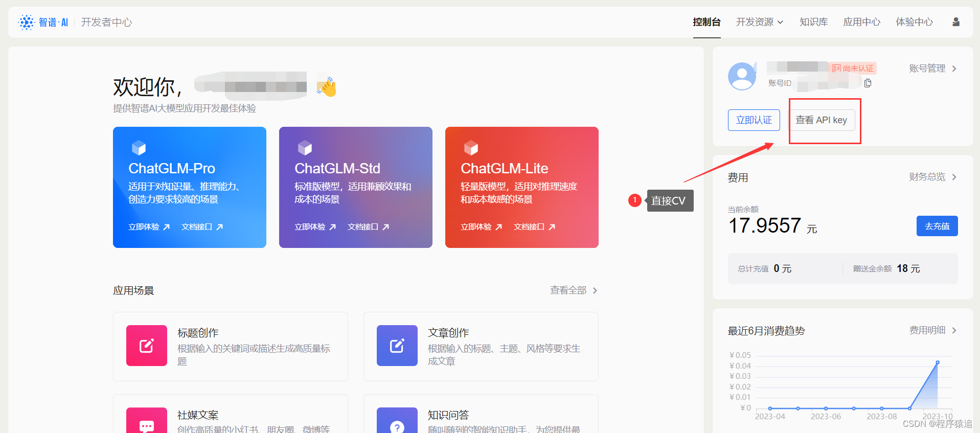Expand the 开发资源 dropdown menu
This screenshot has width=980, height=433.
click(760, 22)
